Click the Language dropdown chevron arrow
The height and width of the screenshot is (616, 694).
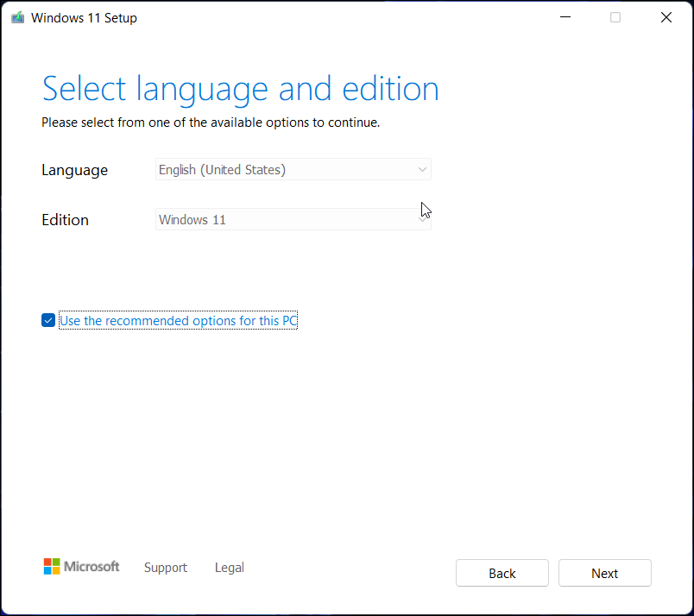422,169
